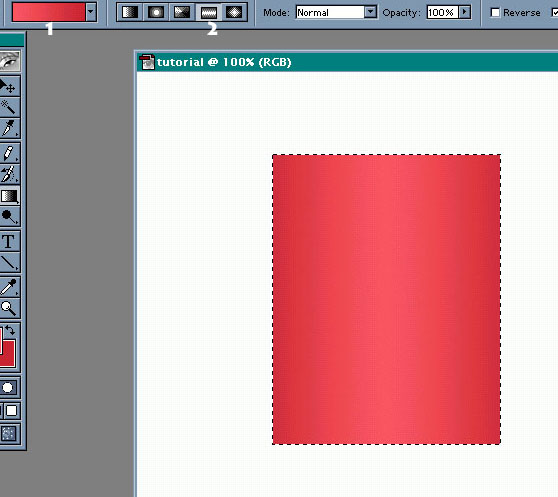
Task: Select the Magic Wand tool
Action: pyautogui.click(x=9, y=107)
